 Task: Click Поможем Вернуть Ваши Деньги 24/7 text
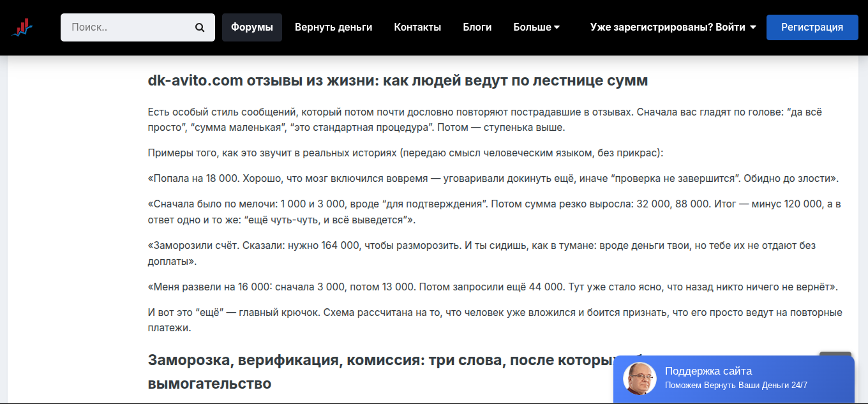coord(736,385)
